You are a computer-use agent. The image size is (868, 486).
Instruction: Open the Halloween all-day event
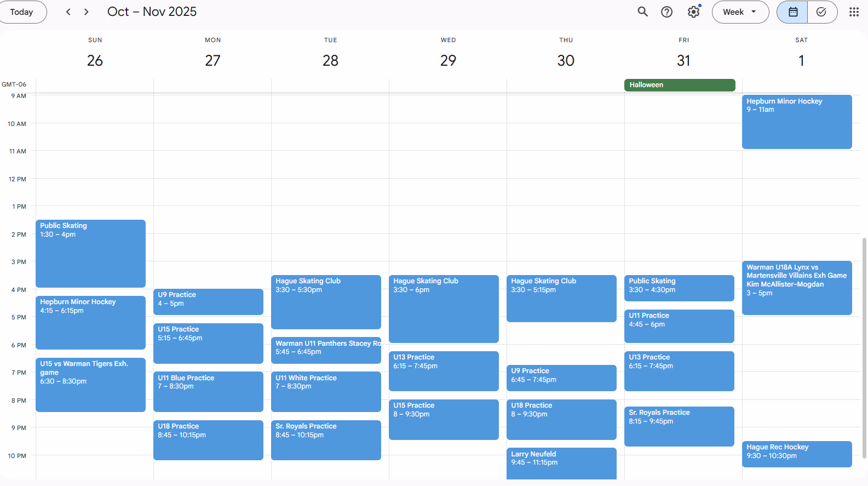point(679,85)
